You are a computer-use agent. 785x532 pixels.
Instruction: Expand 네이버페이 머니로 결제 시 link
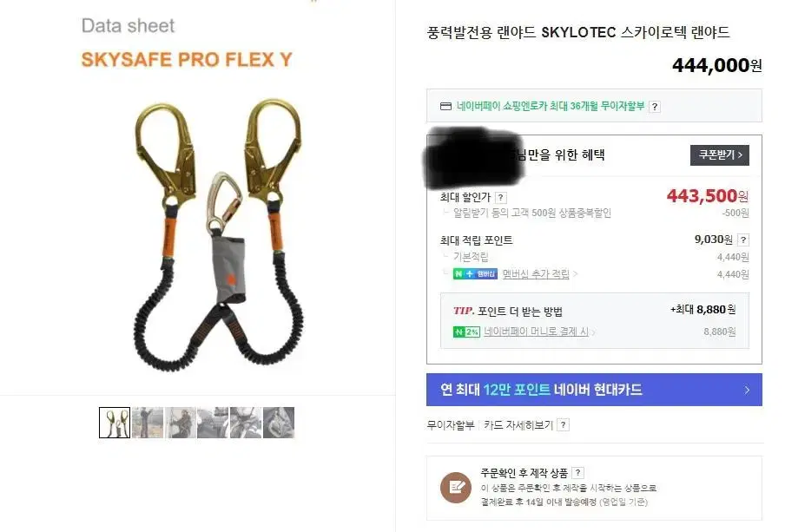click(x=539, y=332)
